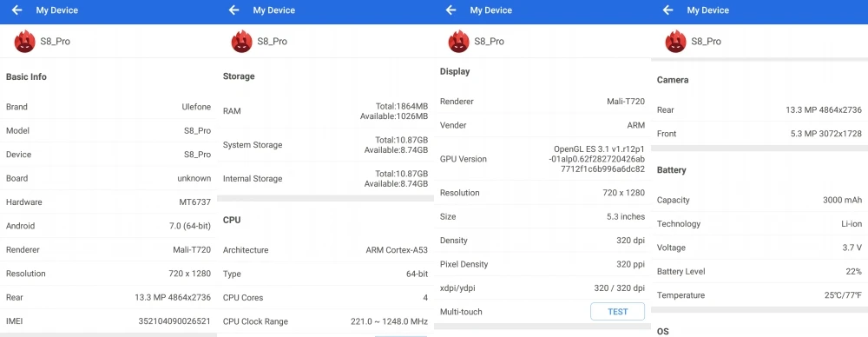The image size is (868, 337).
Task: Select the OS section heading
Action: tap(662, 332)
